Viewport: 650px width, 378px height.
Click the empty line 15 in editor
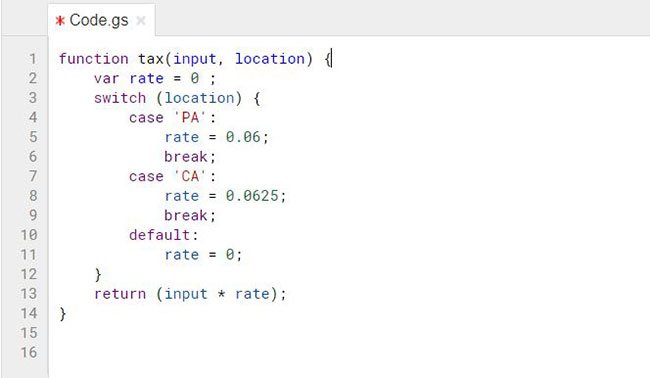click(x=348, y=333)
